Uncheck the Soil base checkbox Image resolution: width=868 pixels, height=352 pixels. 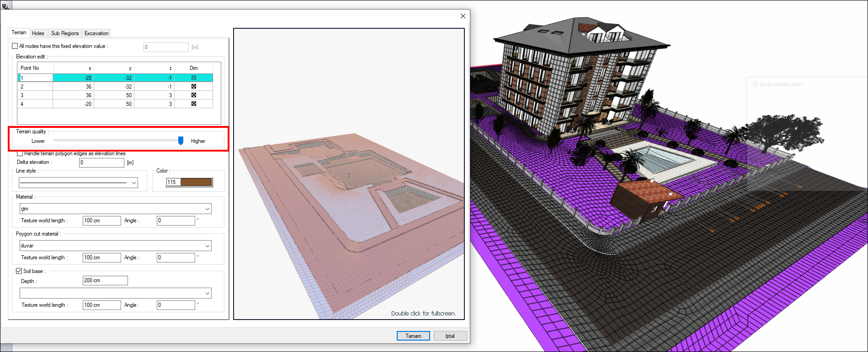[19, 271]
